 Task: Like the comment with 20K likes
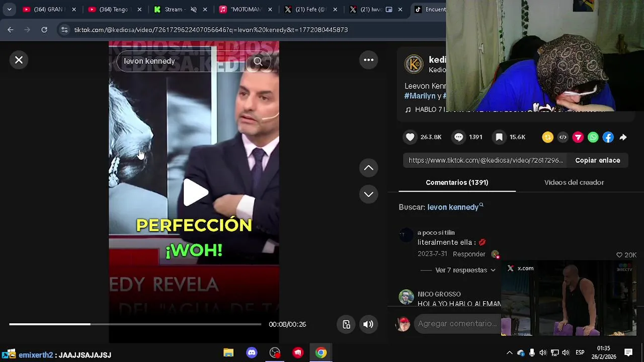(x=619, y=255)
